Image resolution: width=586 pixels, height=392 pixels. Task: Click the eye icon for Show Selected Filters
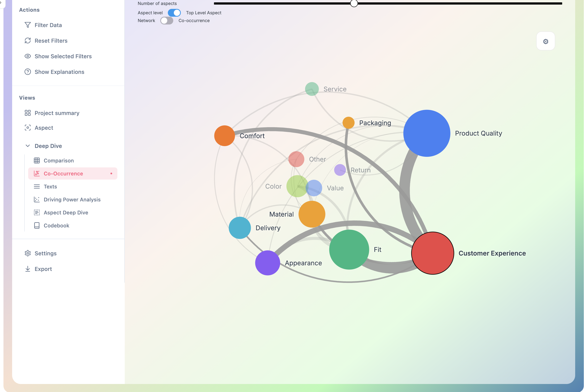[x=28, y=56]
